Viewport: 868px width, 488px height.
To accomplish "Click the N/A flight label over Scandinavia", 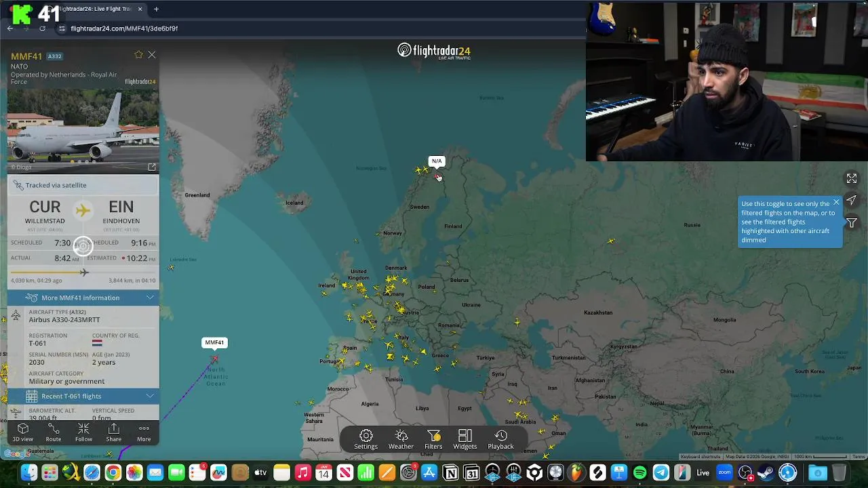I will click(x=437, y=161).
